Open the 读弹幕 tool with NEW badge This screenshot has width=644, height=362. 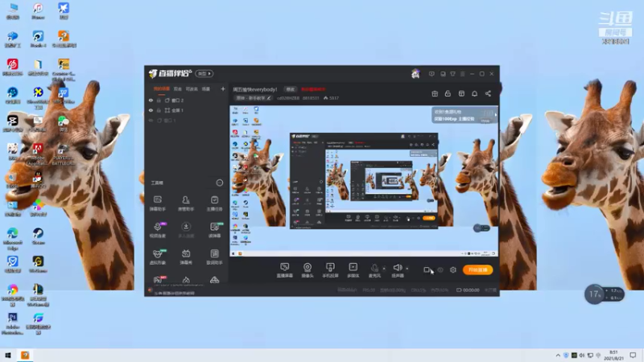(214, 230)
